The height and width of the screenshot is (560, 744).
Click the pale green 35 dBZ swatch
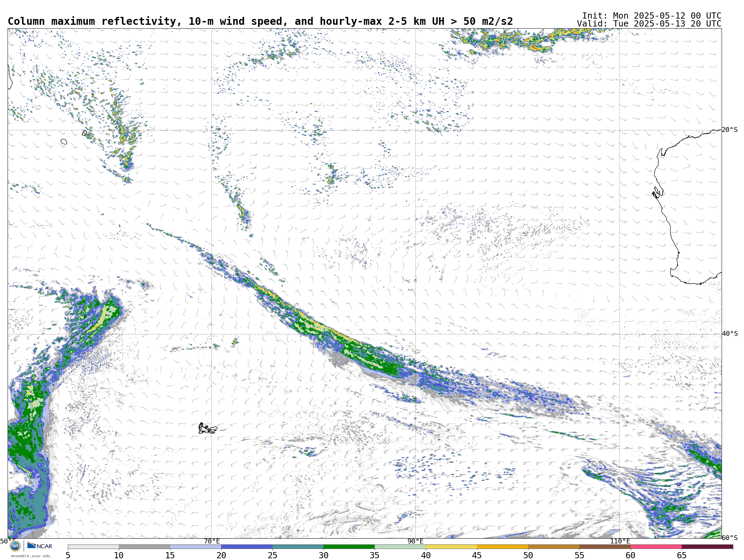coord(400,547)
